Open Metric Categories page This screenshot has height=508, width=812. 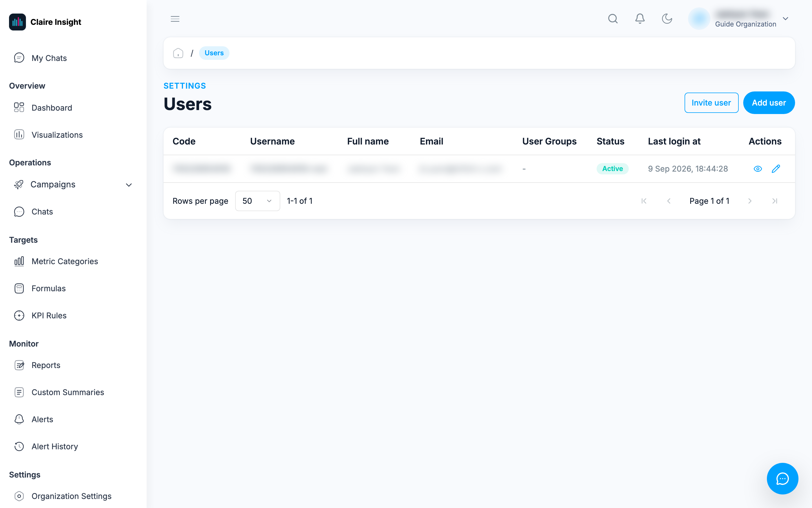tap(65, 261)
